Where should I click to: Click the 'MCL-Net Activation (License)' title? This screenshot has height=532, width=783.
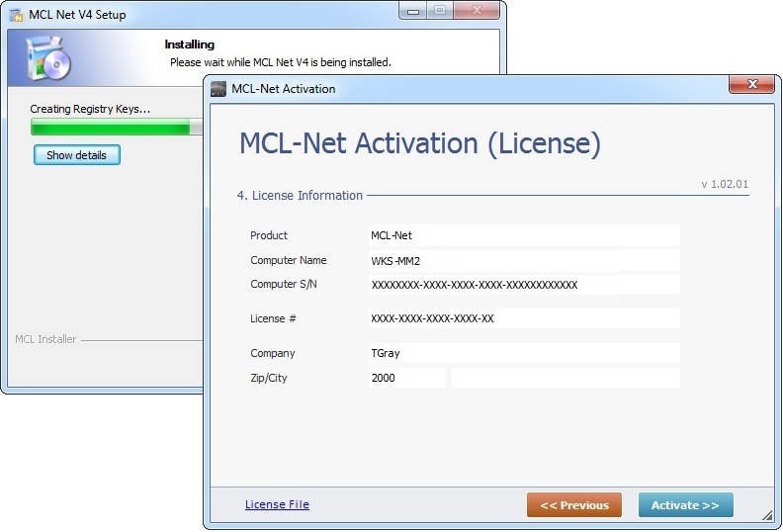point(420,143)
